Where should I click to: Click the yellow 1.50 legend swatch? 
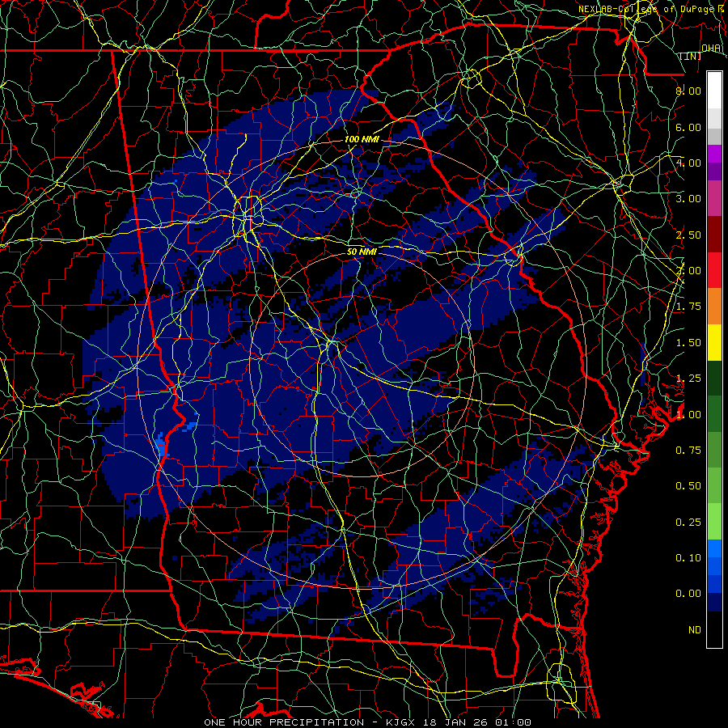tap(714, 342)
